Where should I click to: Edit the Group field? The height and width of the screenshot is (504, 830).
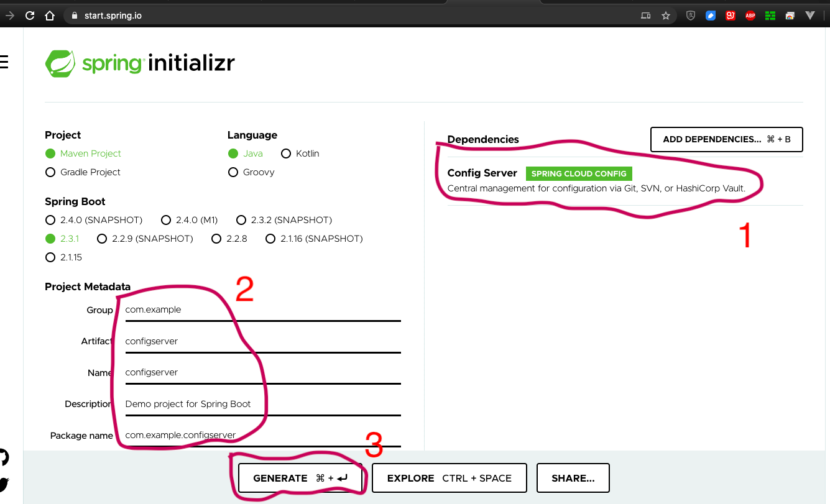[x=263, y=309]
